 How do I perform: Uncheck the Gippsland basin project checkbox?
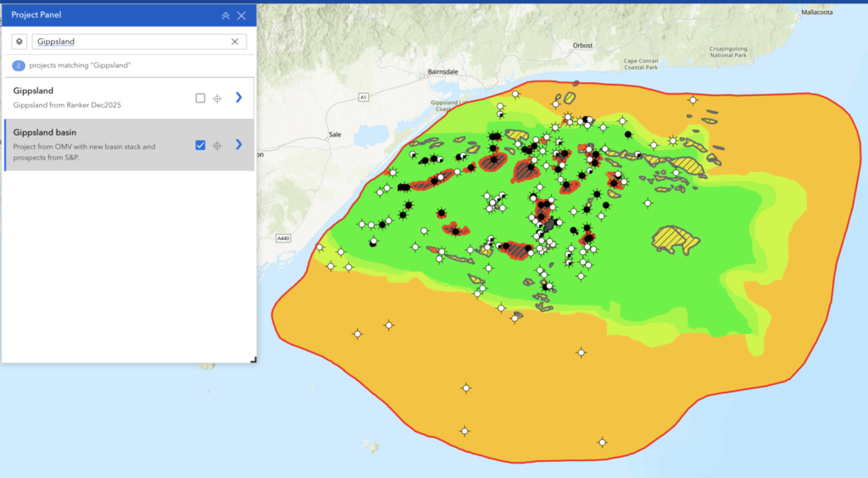click(x=200, y=145)
